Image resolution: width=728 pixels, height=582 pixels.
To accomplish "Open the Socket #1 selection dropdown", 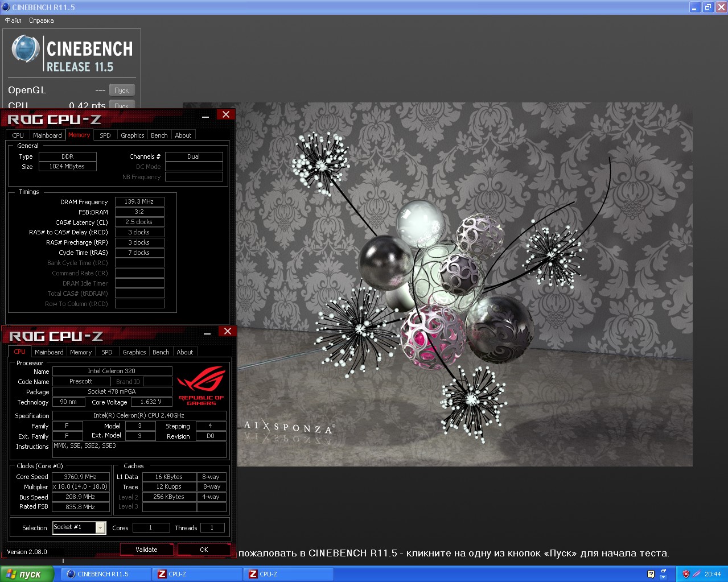I will [x=79, y=527].
